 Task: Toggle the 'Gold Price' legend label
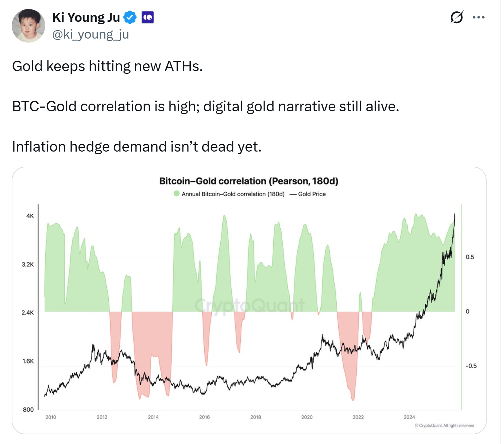click(312, 194)
